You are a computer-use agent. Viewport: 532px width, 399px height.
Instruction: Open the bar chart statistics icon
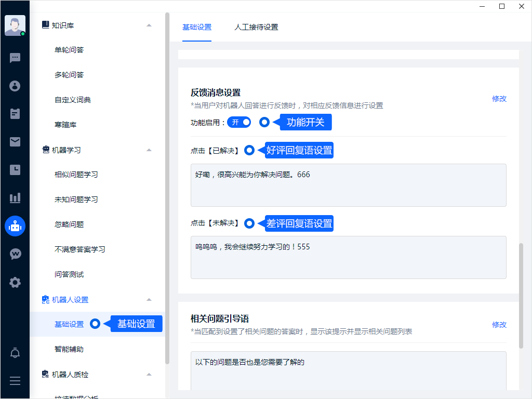pyautogui.click(x=15, y=198)
